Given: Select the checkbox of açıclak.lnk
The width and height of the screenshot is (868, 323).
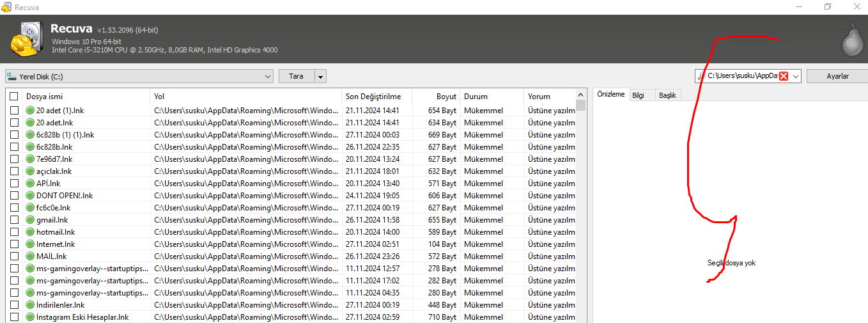Looking at the screenshot, I should point(14,171).
